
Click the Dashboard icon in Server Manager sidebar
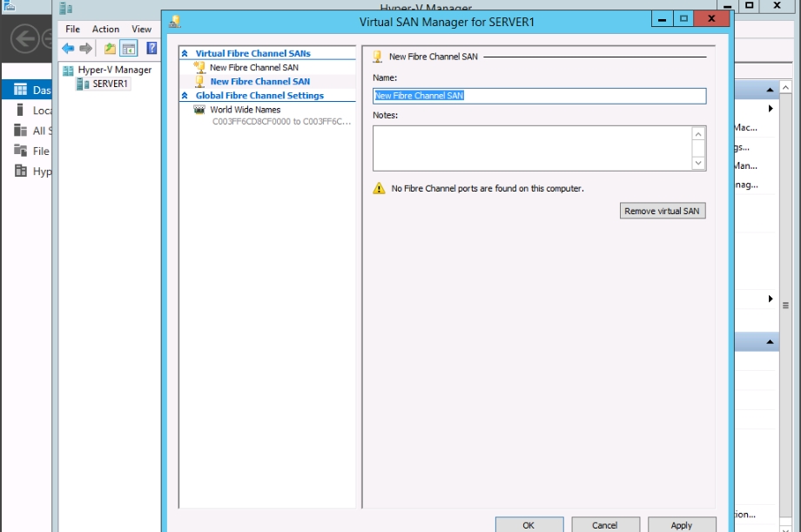coord(20,90)
